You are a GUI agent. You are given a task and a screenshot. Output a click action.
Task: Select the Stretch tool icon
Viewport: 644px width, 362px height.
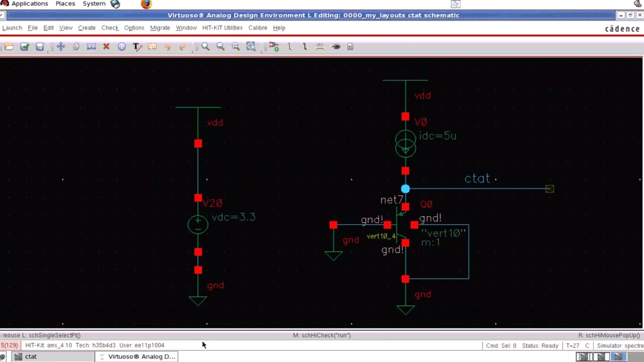[91, 47]
